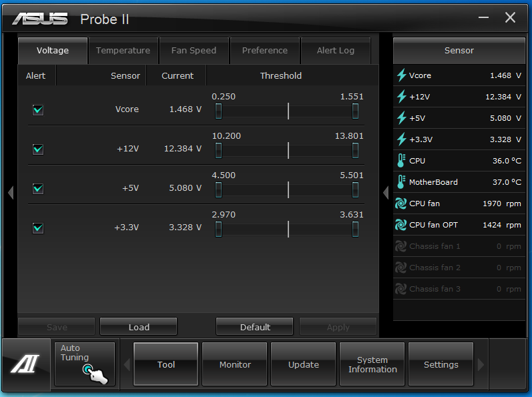Click the Current column header

[178, 75]
